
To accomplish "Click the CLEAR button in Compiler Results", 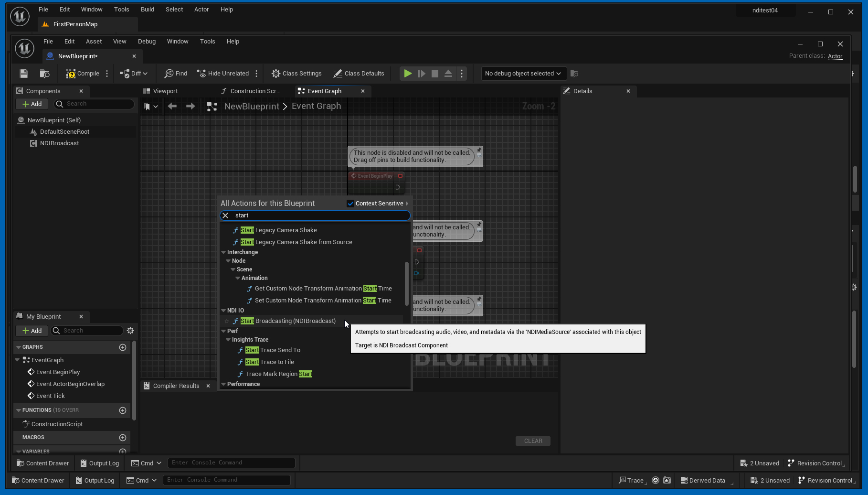I will [533, 441].
